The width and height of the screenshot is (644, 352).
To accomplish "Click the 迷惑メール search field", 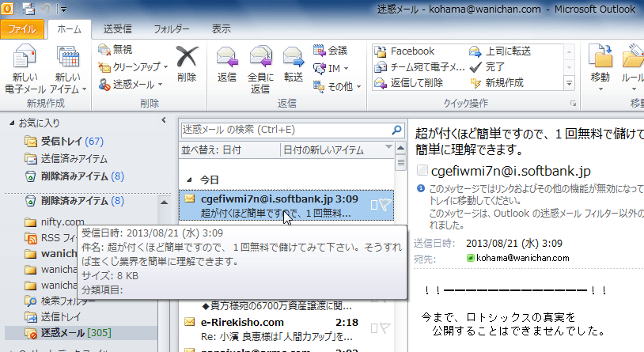I will [x=286, y=131].
